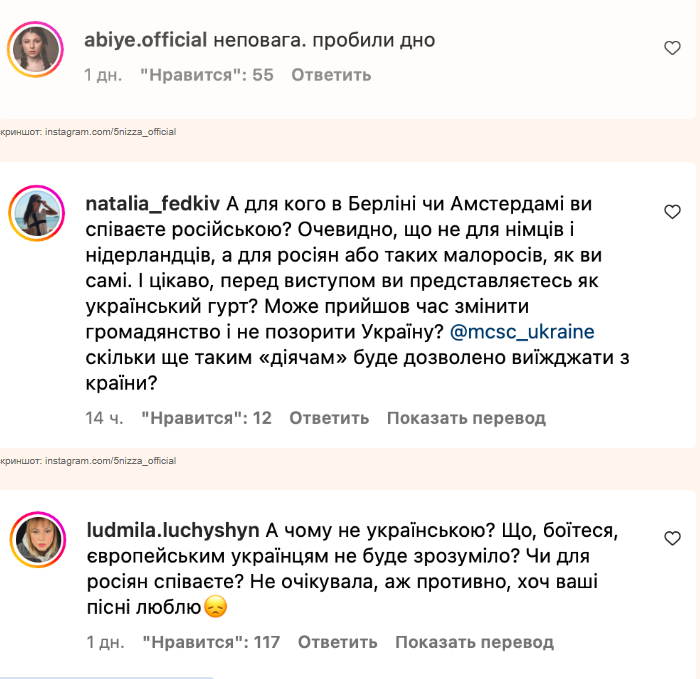Open natalia_fedkiv's avatar
Viewport: 700px width, 679px height.
(37, 211)
